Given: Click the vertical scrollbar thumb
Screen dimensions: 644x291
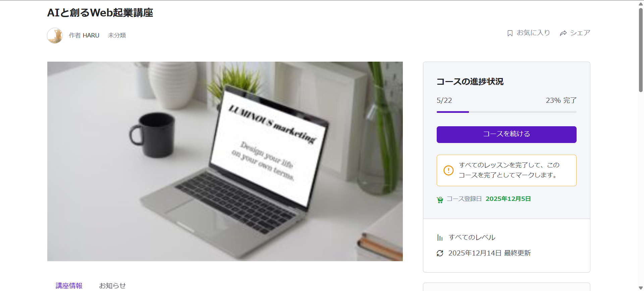Looking at the screenshot, I should (x=641, y=50).
